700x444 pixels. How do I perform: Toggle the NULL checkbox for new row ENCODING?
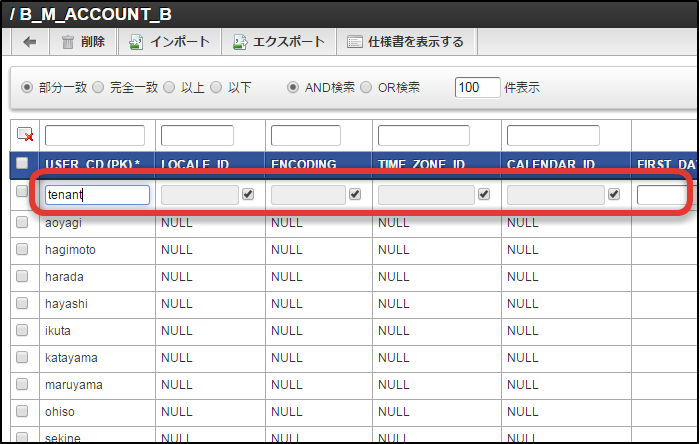point(355,194)
